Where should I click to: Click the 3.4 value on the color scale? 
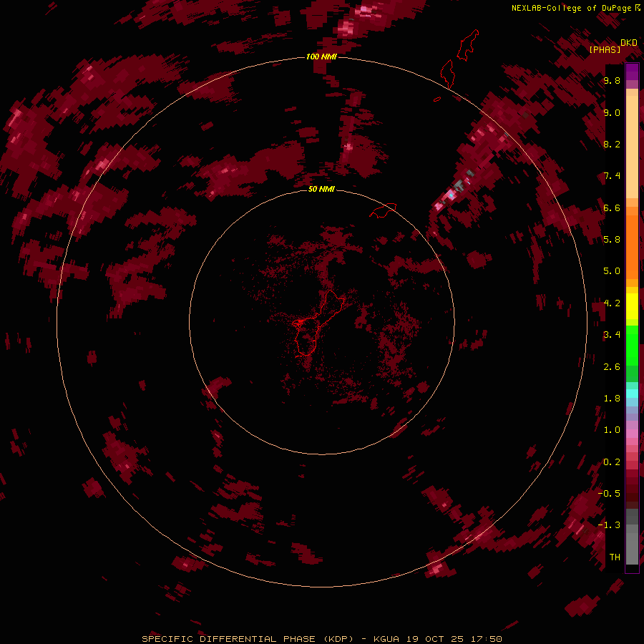612,334
